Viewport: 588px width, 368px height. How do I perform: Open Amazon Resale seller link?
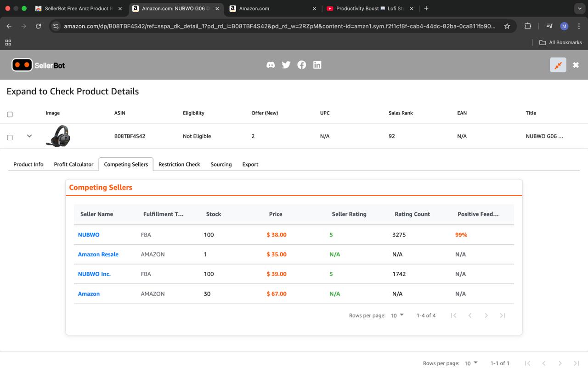pos(98,254)
